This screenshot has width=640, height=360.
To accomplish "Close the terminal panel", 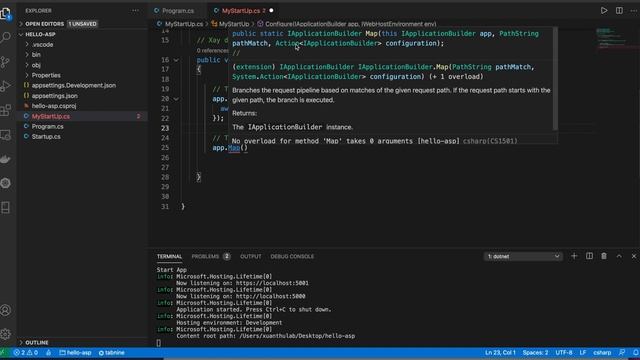I will (x=634, y=256).
